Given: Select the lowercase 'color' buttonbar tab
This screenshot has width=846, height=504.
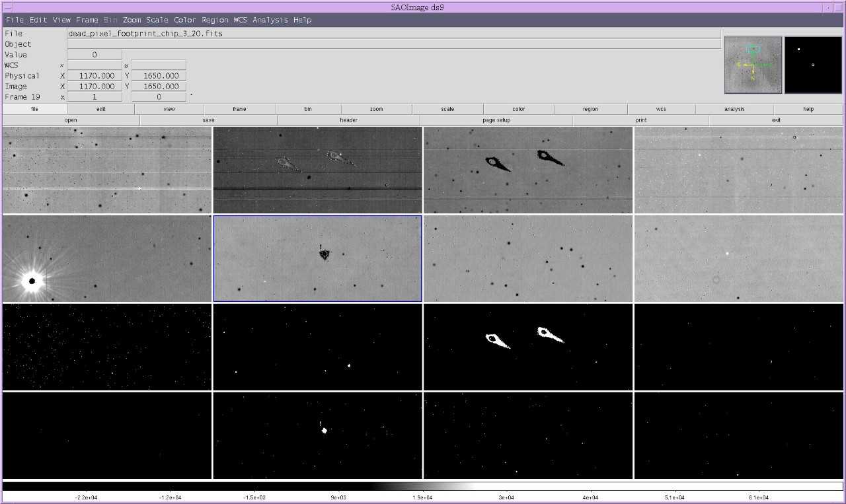Looking at the screenshot, I should coord(518,109).
